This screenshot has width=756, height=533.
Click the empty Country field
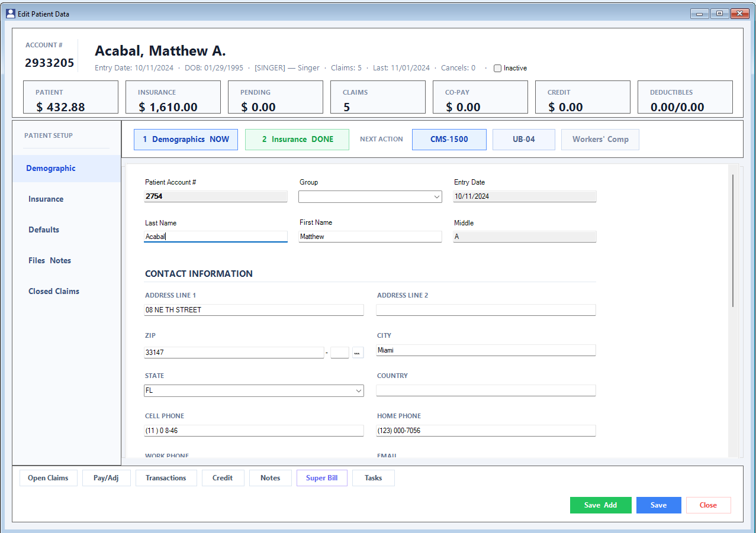click(x=486, y=390)
